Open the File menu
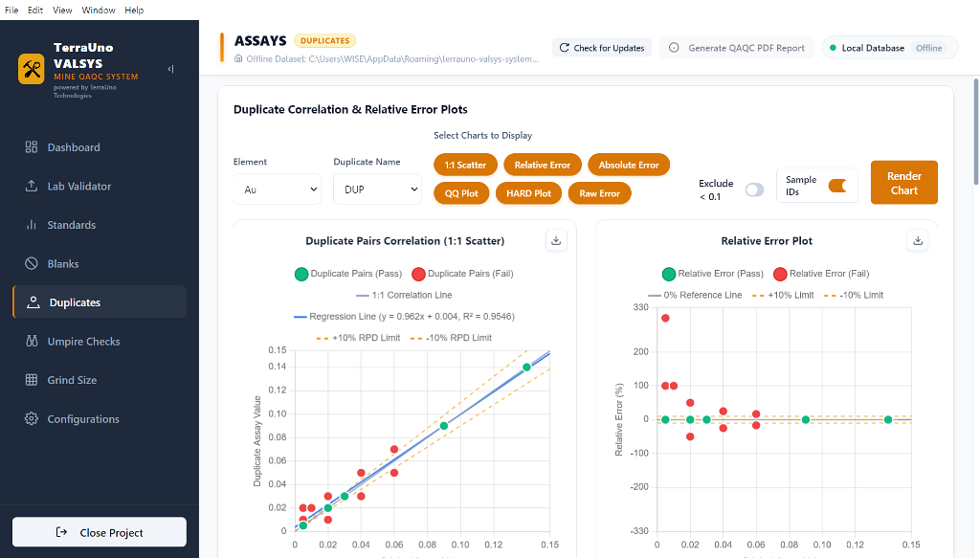980x558 pixels. click(11, 10)
